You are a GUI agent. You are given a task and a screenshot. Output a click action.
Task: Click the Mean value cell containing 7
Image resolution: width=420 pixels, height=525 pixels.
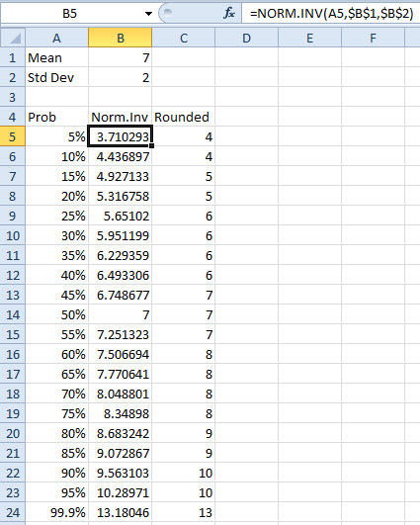click(x=121, y=57)
